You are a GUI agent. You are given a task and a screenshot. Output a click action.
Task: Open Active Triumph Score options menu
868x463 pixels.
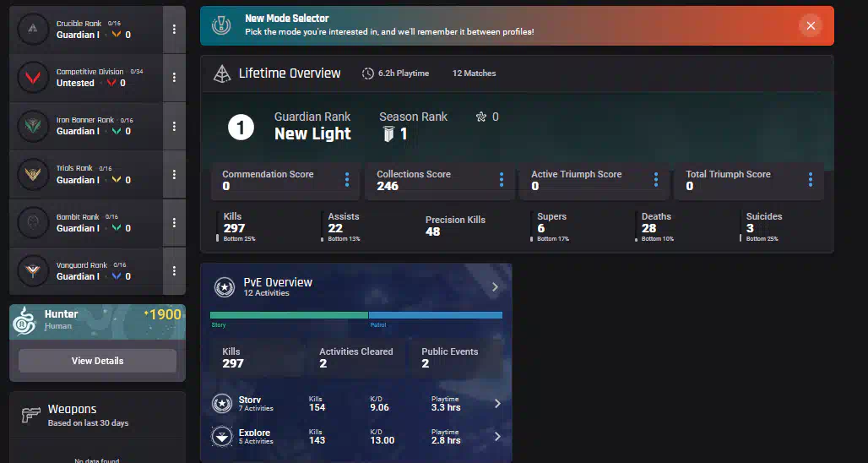tap(656, 179)
